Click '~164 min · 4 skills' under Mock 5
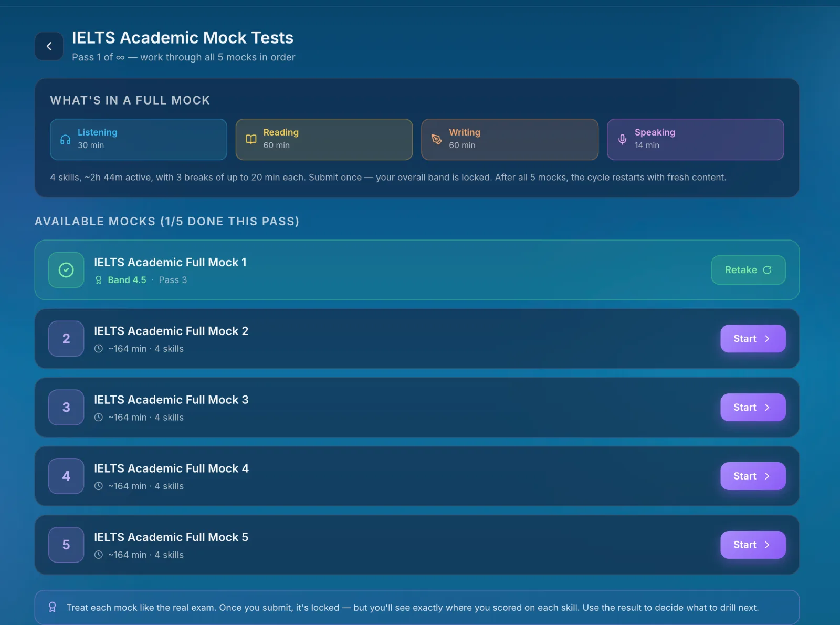The image size is (840, 625). tap(146, 555)
